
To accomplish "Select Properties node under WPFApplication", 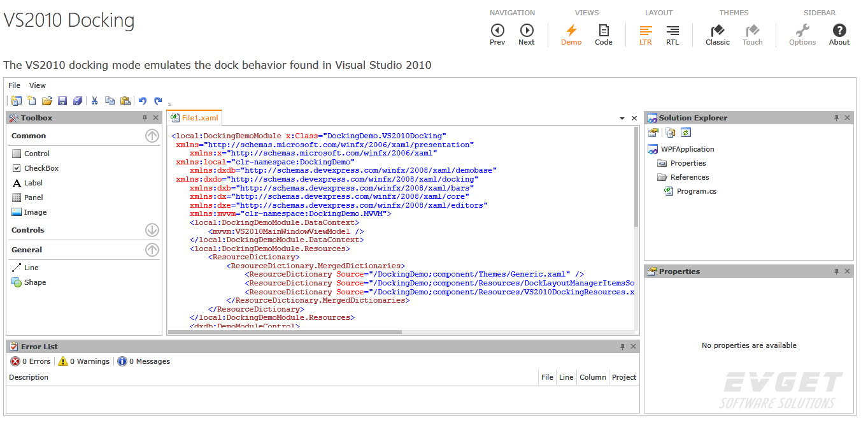I will click(681, 163).
